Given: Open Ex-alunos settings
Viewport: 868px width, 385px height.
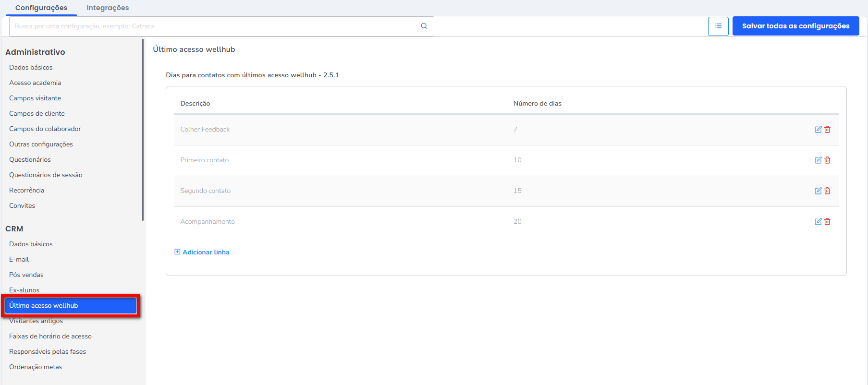Looking at the screenshot, I should coord(24,290).
